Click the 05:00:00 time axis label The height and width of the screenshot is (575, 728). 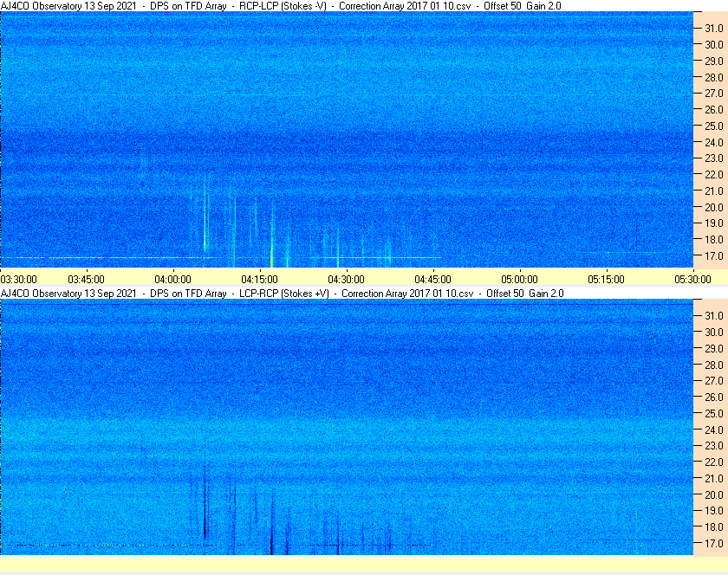coord(519,280)
